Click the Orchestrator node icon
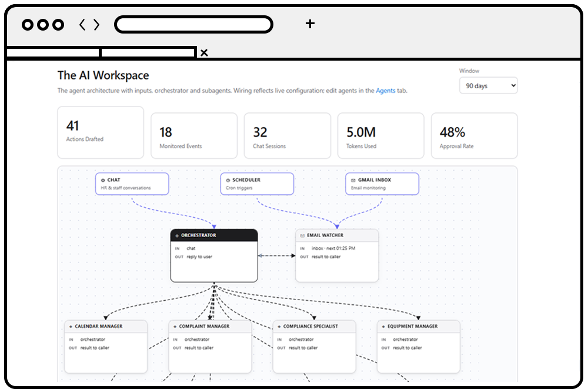 tap(177, 235)
